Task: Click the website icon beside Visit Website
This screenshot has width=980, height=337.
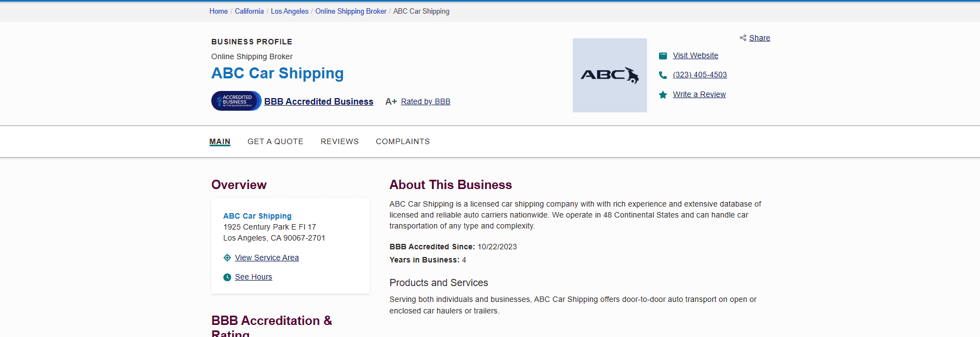Action: [663, 56]
